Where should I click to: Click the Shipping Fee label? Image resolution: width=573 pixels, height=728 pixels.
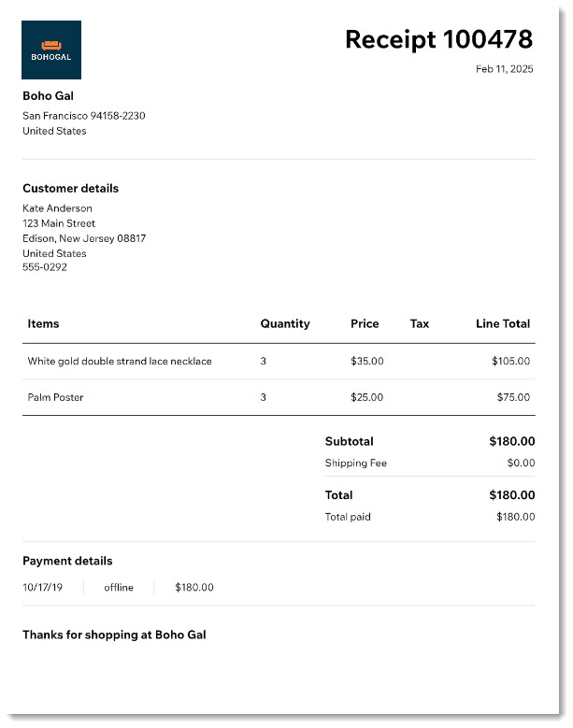tap(356, 464)
